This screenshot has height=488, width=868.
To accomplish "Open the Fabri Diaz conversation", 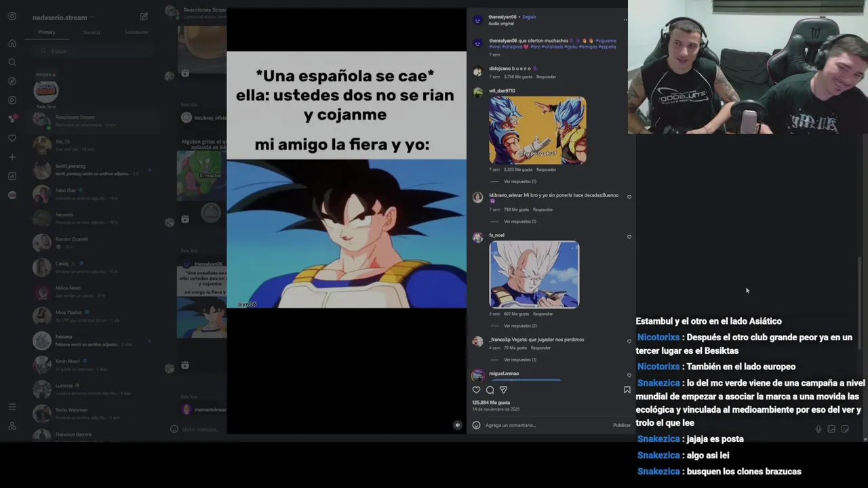I will (93, 194).
